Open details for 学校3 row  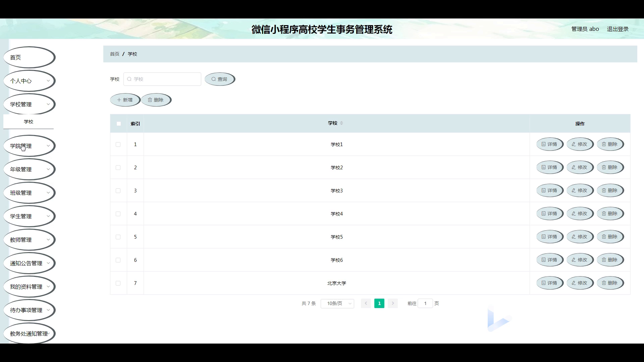(x=549, y=190)
